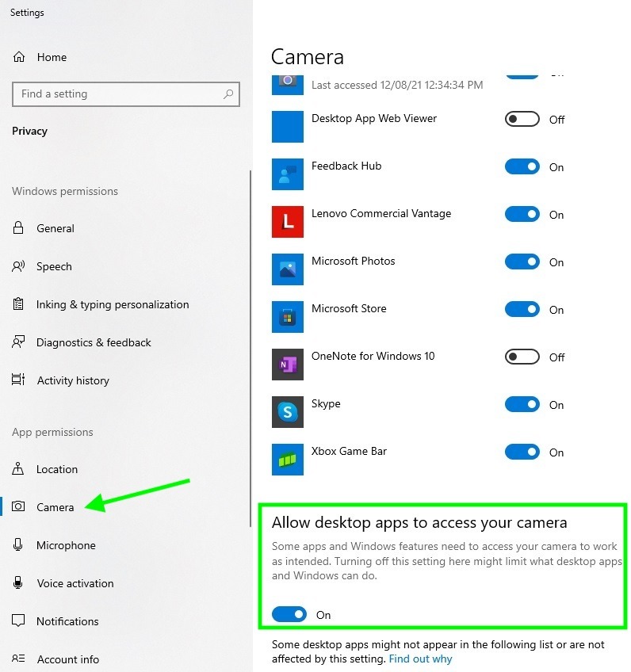Click the Xbox Game Bar icon

click(288, 460)
